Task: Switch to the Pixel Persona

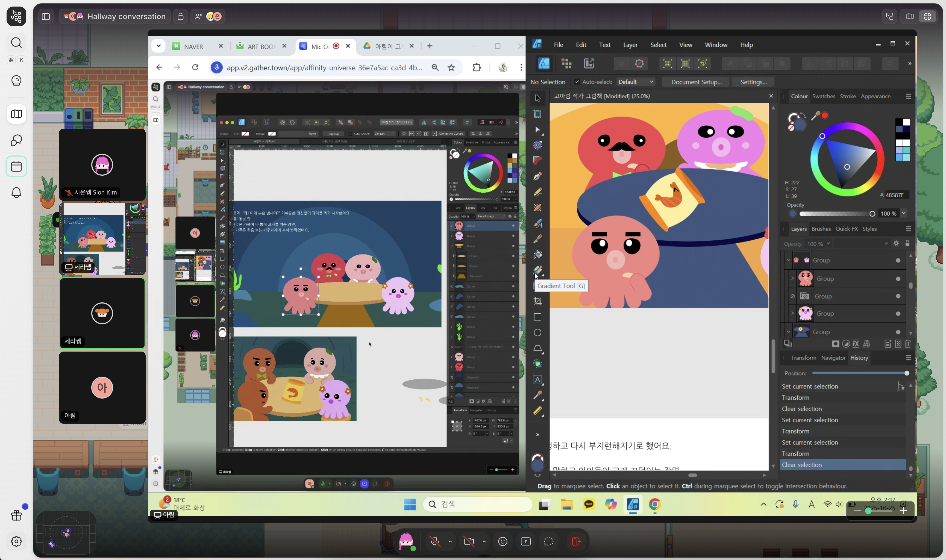Action: (566, 63)
